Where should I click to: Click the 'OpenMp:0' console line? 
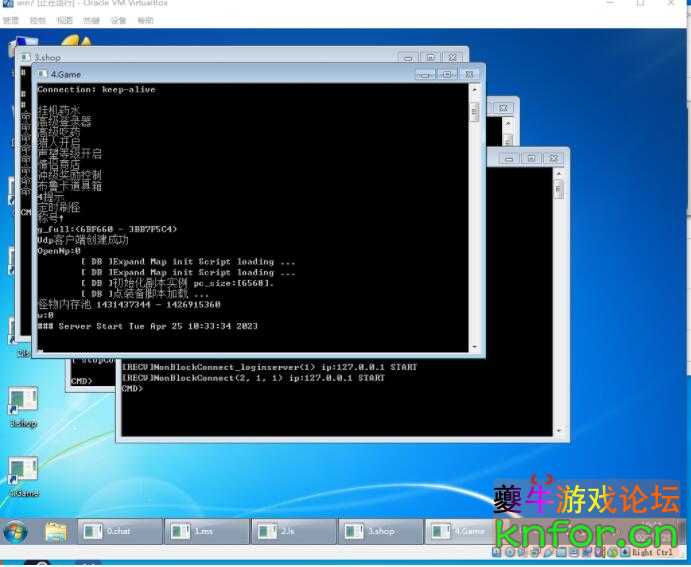point(59,251)
